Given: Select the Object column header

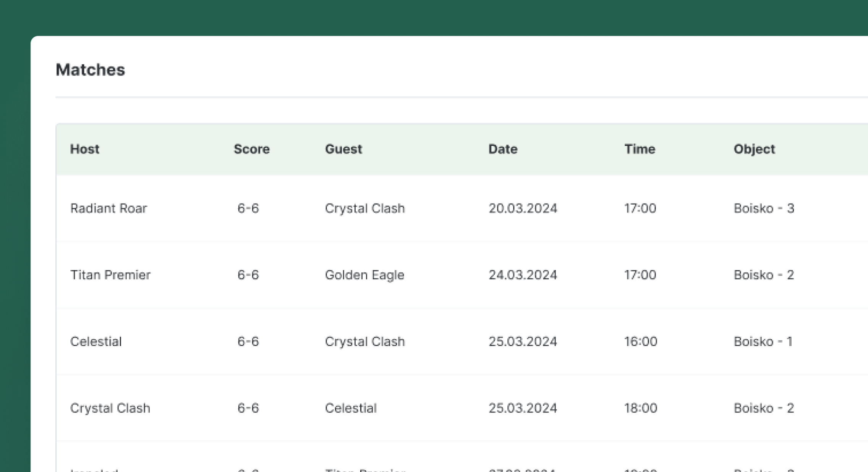Looking at the screenshot, I should (x=754, y=149).
